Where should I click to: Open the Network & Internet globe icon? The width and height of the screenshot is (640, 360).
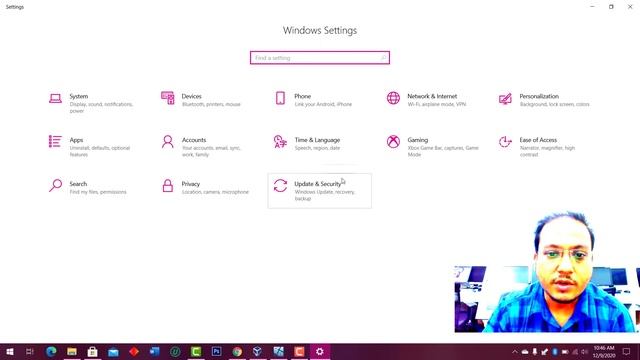pyautogui.click(x=393, y=98)
